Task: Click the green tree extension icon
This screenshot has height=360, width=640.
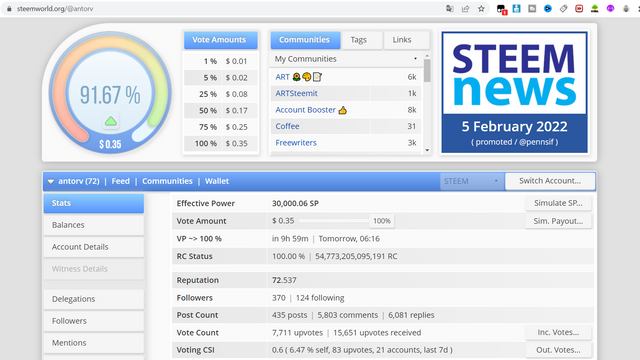Action: coord(595,9)
